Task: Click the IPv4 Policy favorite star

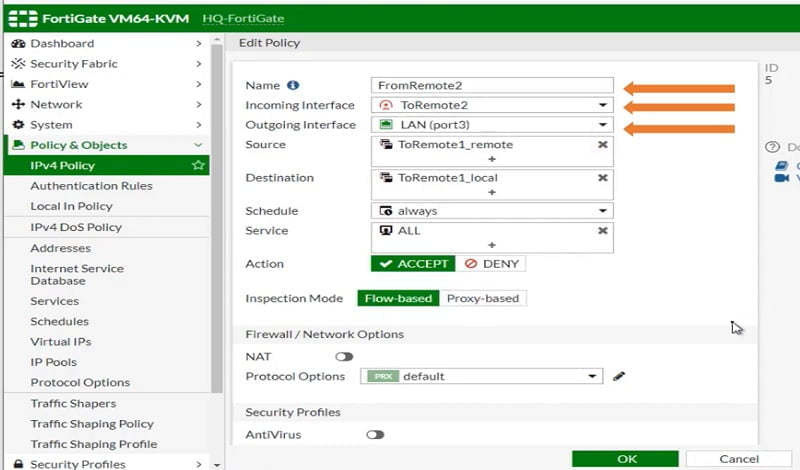Action: [x=198, y=165]
